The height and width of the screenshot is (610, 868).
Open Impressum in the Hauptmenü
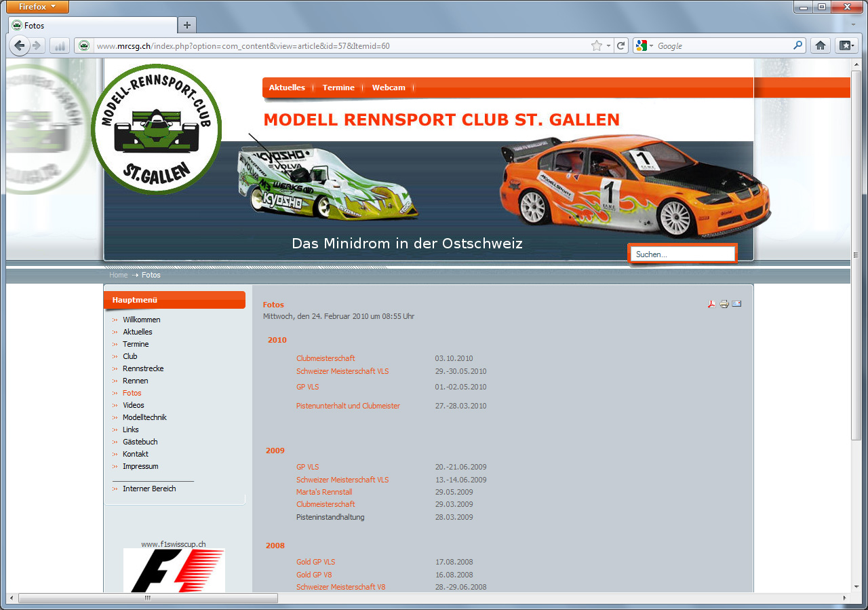(x=140, y=466)
